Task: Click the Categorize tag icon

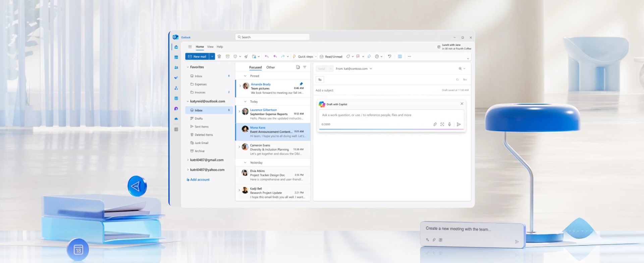Action: (348, 56)
